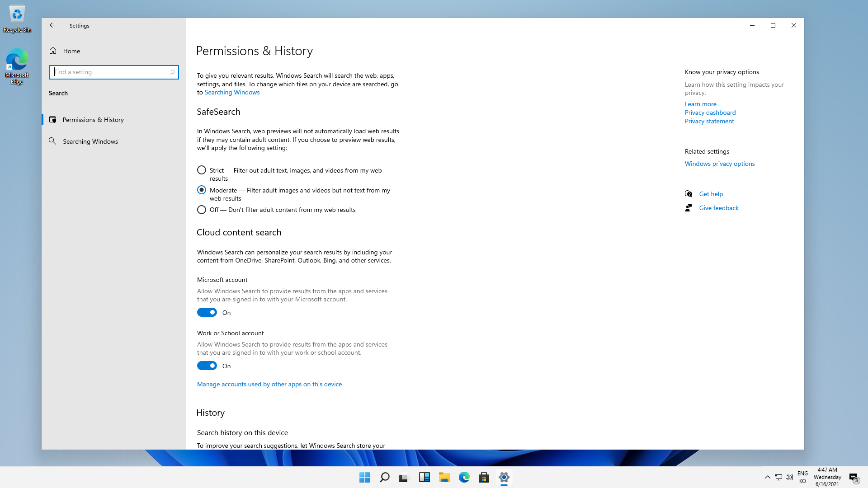Open the Privacy dashboard link
The height and width of the screenshot is (488, 868).
(x=710, y=113)
